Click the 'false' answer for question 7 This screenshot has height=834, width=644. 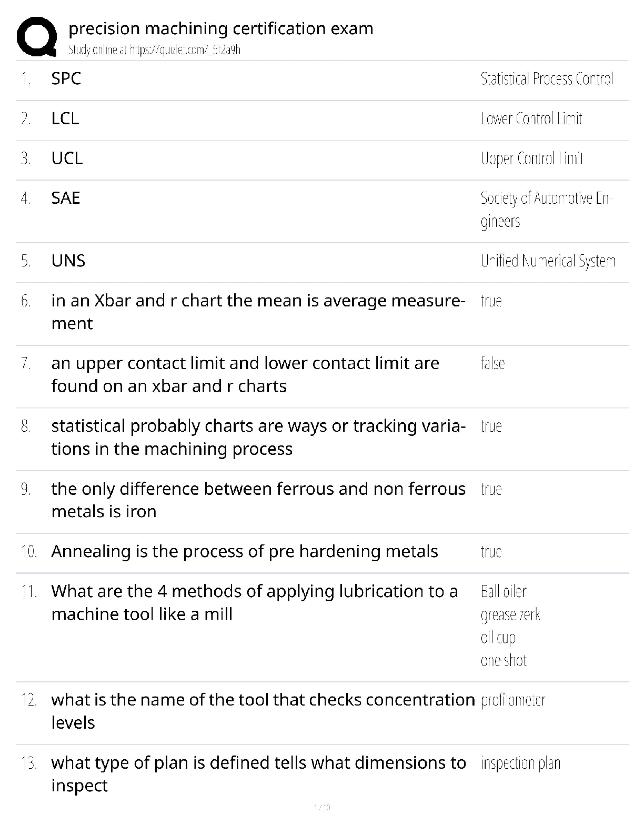(x=492, y=363)
